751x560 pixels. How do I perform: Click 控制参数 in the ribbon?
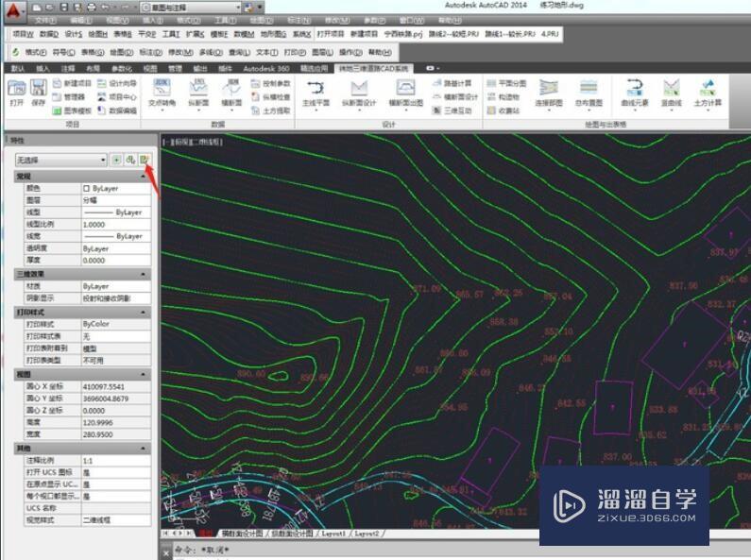pyautogui.click(x=270, y=83)
